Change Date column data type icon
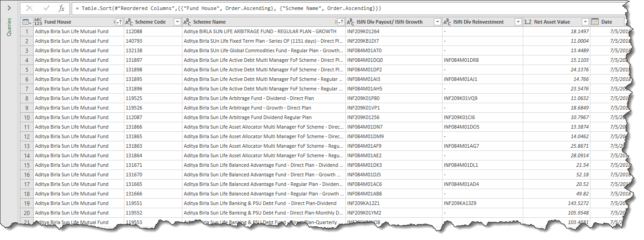 point(595,22)
